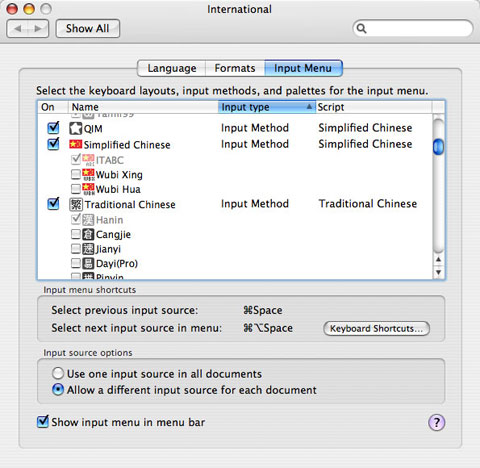
Task: Click the Wubi Hua flag icon
Action: point(88,189)
